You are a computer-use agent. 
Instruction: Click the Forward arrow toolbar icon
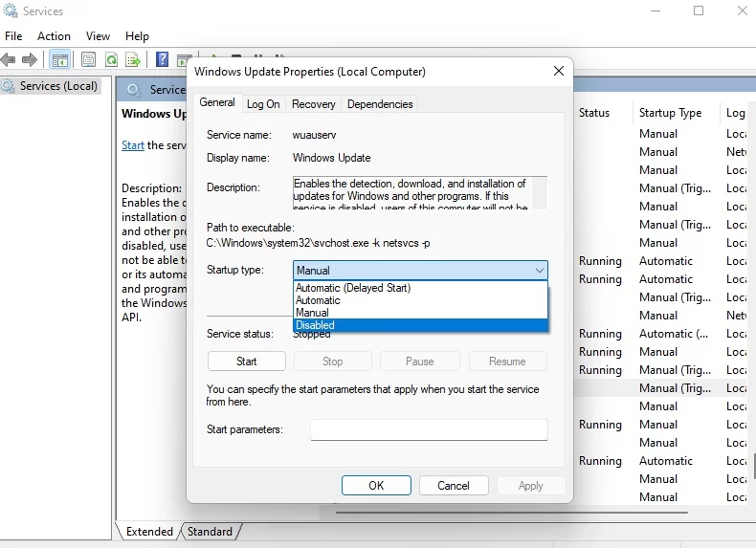click(x=30, y=59)
